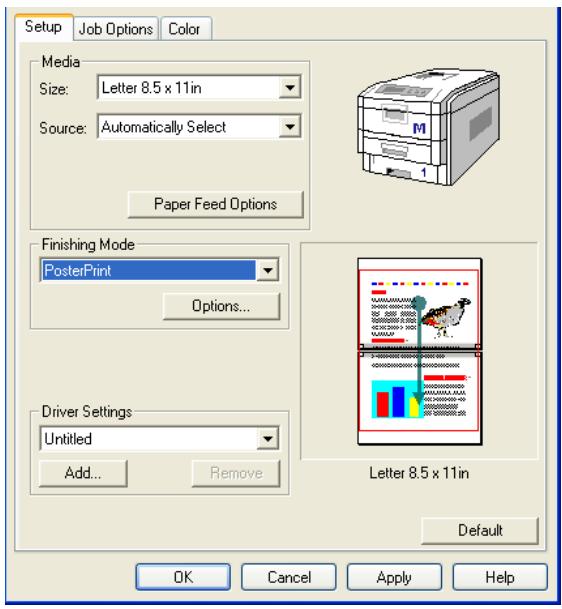Open Help for this dialog
562x609 pixels.
click(x=500, y=577)
